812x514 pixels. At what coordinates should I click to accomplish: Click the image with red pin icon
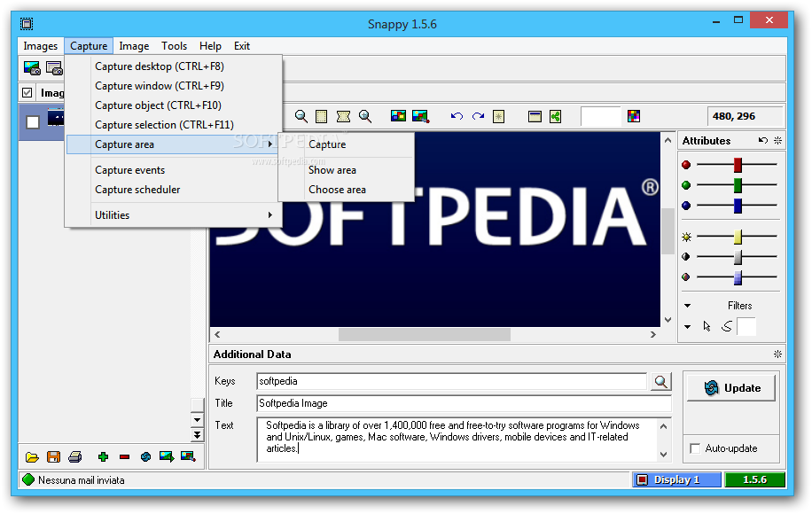pyautogui.click(x=188, y=456)
